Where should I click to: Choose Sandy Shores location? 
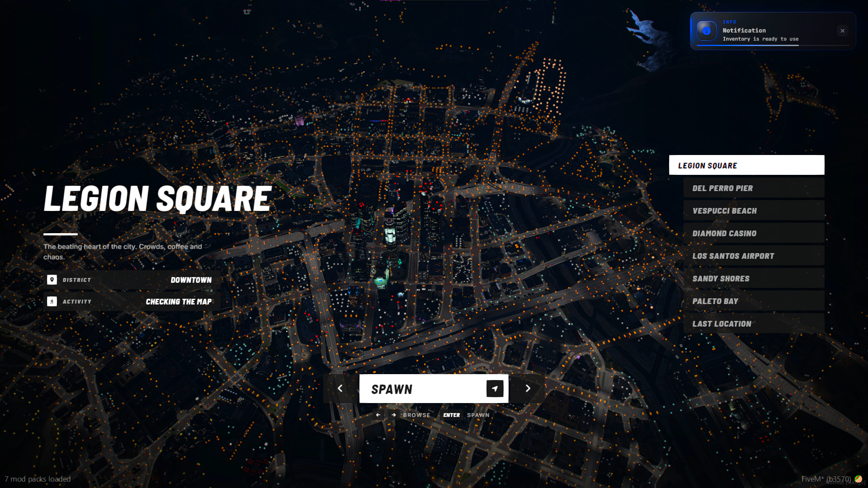point(754,278)
